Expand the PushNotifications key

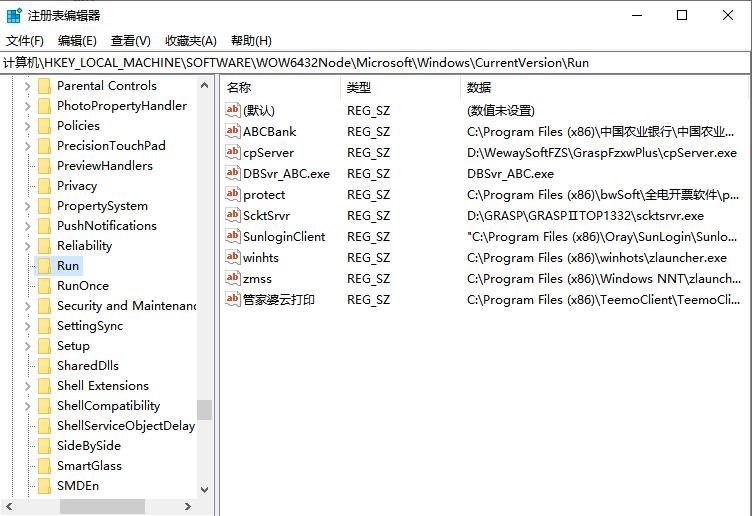[27, 226]
